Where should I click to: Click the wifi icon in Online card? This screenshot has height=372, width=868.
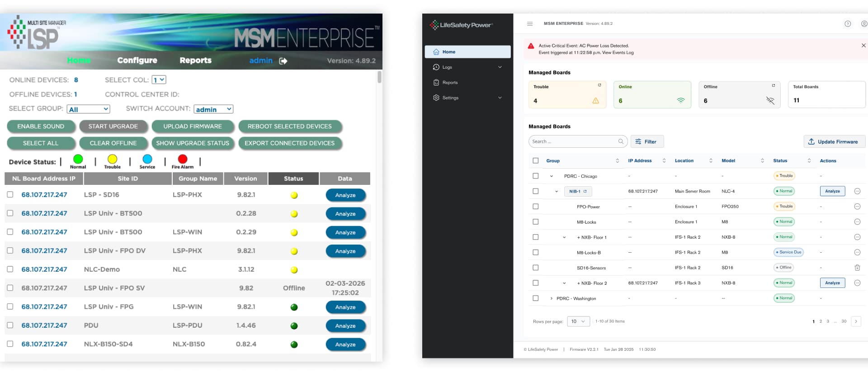(x=680, y=100)
